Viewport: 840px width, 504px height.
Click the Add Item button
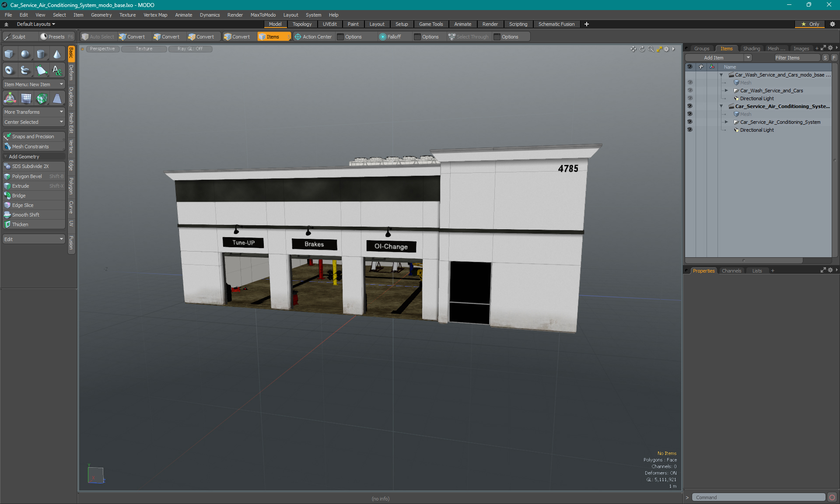click(x=715, y=56)
